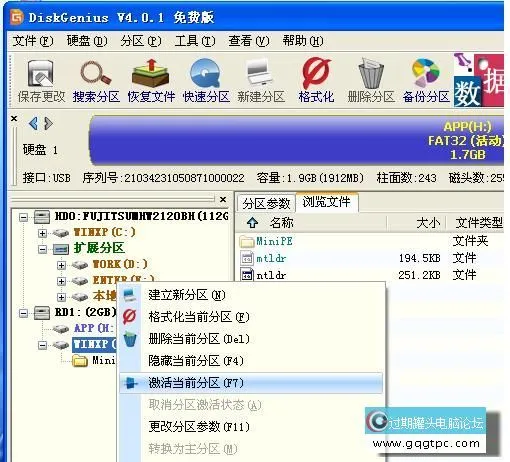Switch to the 浏览文件 tab
Viewport: 510px width, 462px height.
coord(327,202)
